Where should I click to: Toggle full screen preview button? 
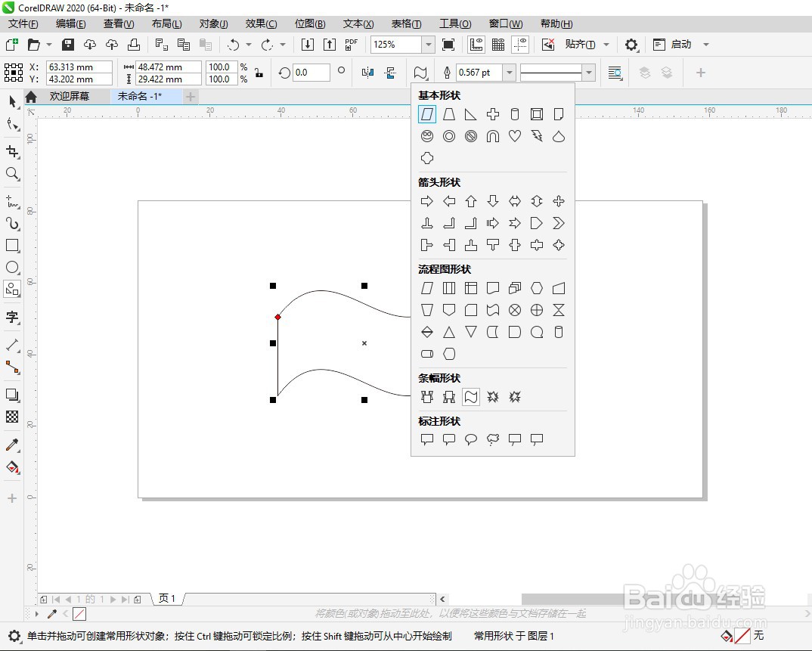[x=448, y=45]
